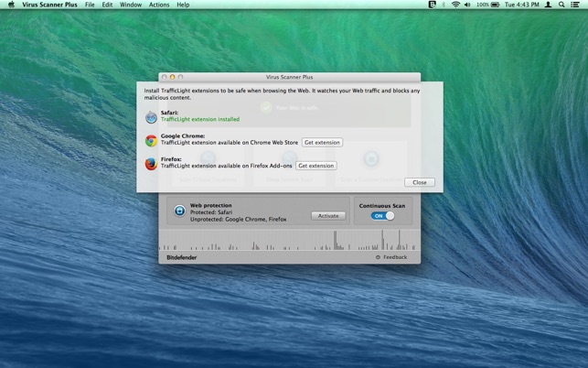Open Notification Center list icon
The width and height of the screenshot is (588, 368).
point(574,5)
